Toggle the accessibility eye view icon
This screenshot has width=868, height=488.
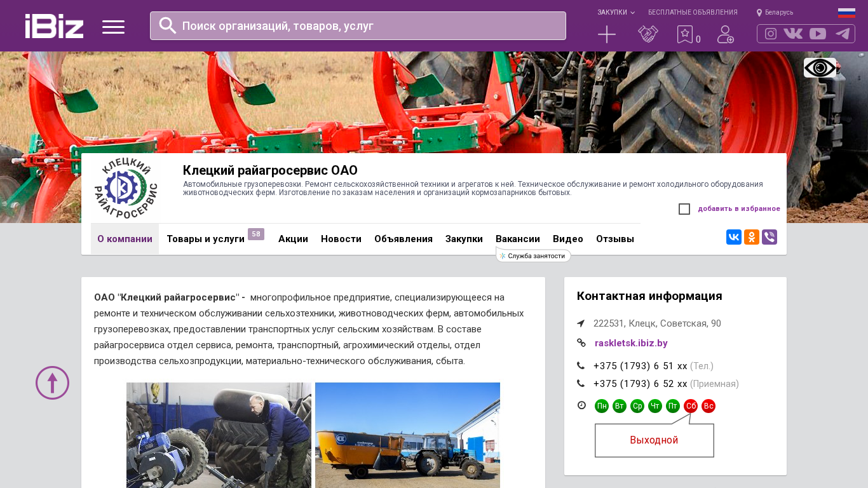tap(820, 68)
